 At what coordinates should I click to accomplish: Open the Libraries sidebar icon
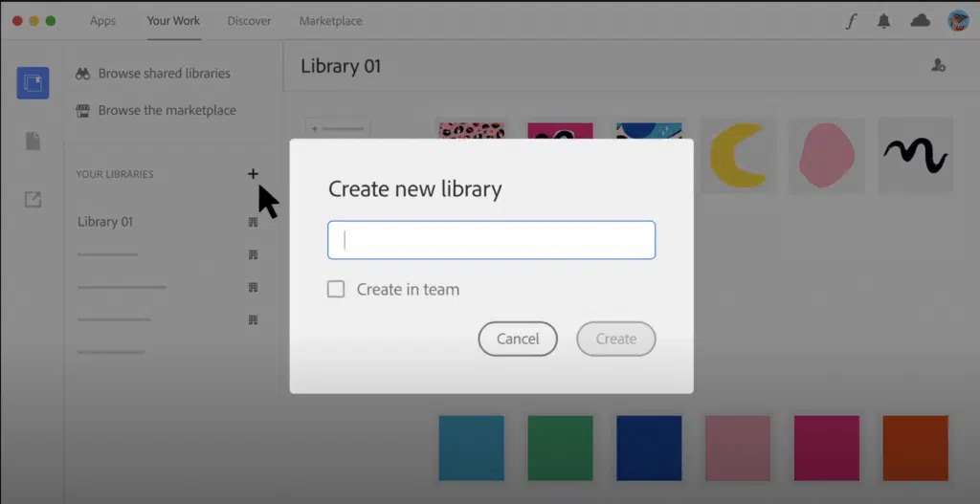tap(33, 83)
